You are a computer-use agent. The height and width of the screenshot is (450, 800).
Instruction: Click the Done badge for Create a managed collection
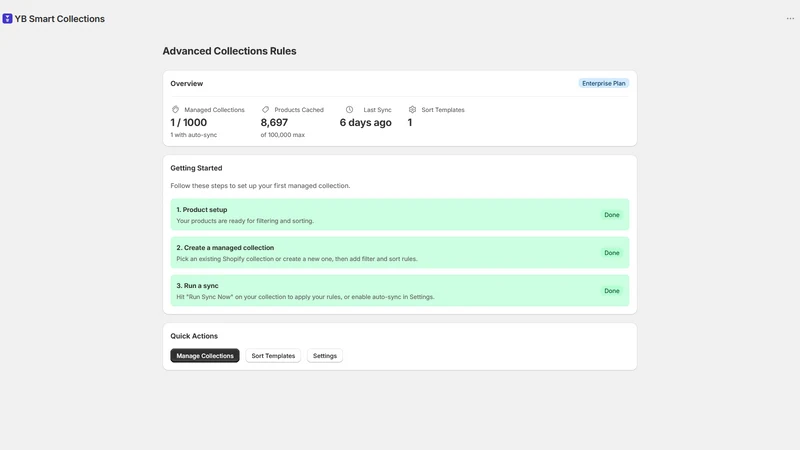point(612,253)
